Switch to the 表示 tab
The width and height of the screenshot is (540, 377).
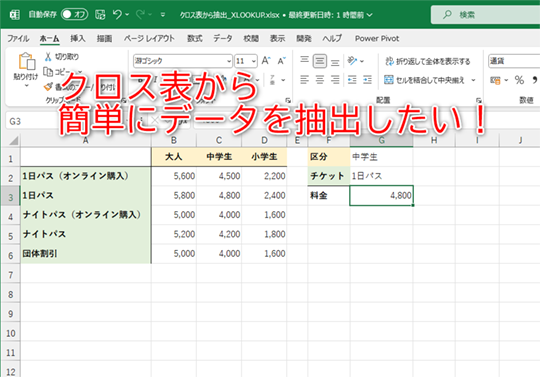click(277, 38)
